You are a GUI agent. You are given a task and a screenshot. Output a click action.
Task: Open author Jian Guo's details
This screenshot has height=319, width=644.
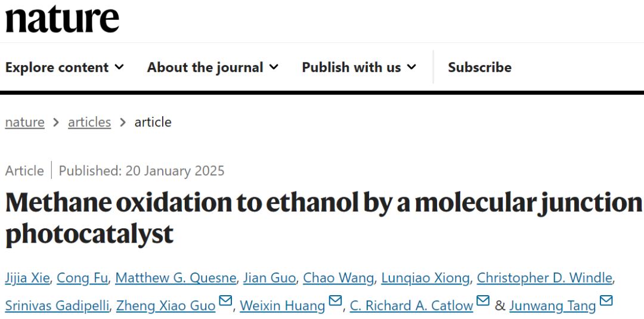(x=270, y=278)
